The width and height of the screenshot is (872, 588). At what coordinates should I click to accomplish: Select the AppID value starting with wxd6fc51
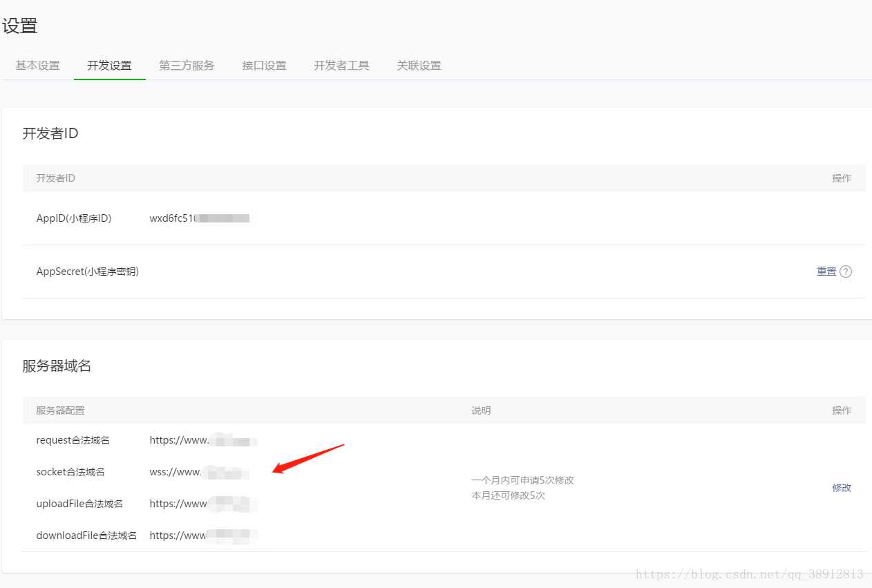(x=199, y=218)
